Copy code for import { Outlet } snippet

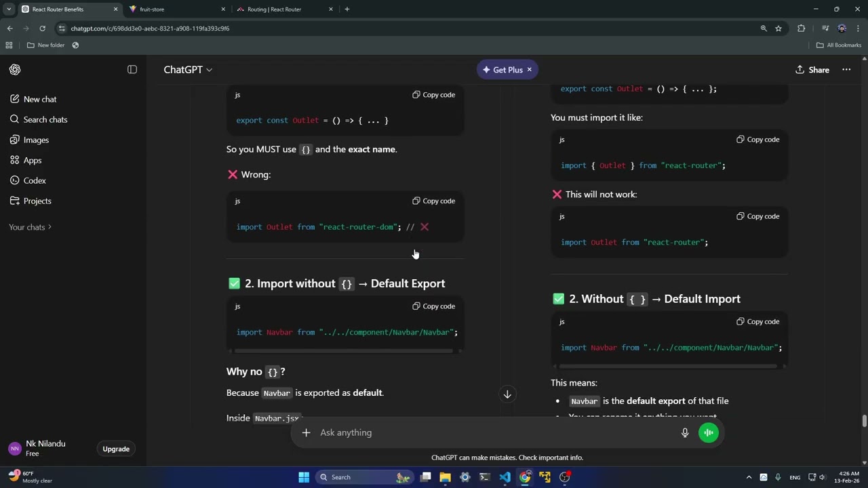coord(757,140)
